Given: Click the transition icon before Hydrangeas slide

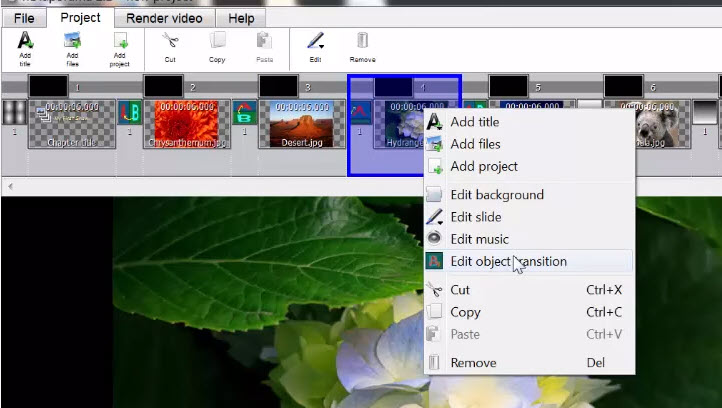Looking at the screenshot, I should pyautogui.click(x=361, y=112).
